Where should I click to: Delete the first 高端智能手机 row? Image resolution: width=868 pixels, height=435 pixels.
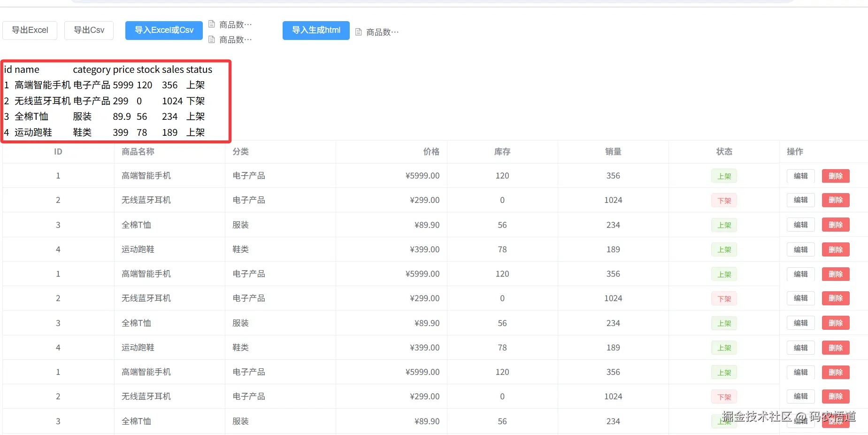pos(836,176)
